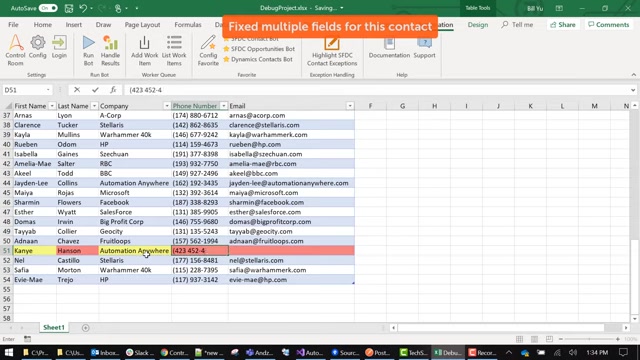The width and height of the screenshot is (640, 360).
Task: Confirm the formula bar entry with checkmark
Action: [x=95, y=90]
